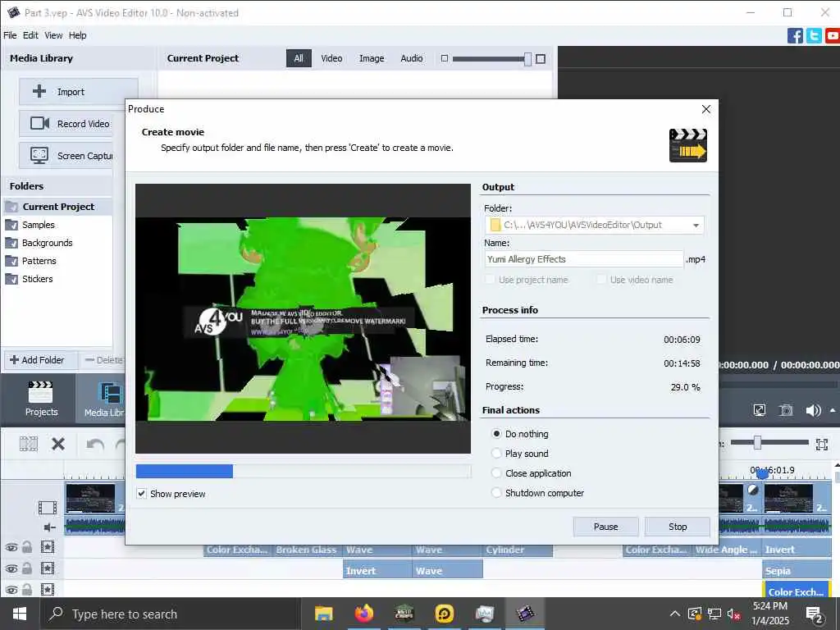Stop the movie creation
Screen dimensions: 840x630
[677, 527]
